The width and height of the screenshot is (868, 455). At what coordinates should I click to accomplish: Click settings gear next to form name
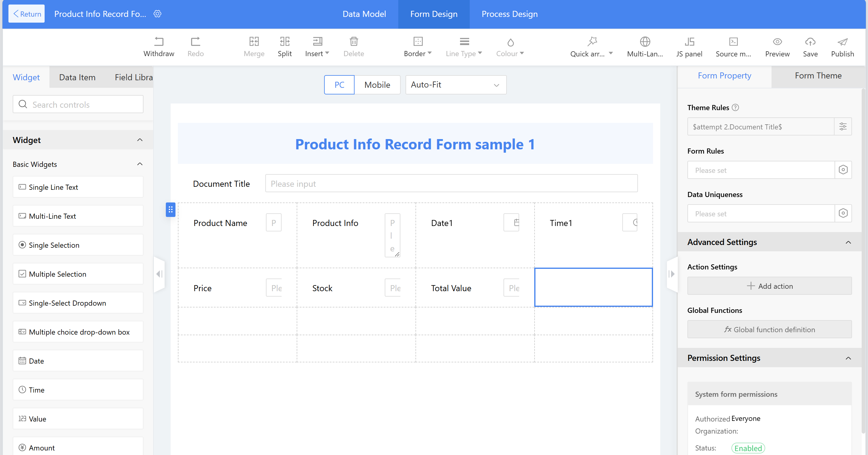coord(157,14)
